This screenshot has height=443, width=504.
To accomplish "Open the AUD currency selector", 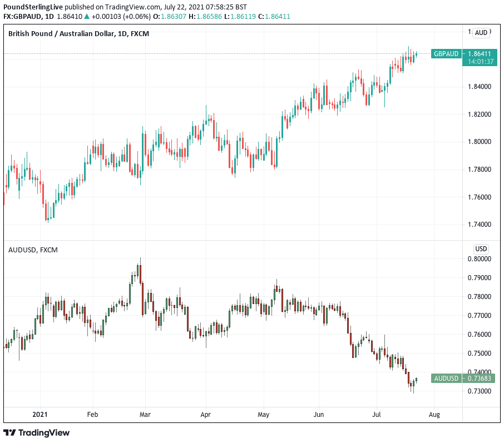I will [x=481, y=33].
